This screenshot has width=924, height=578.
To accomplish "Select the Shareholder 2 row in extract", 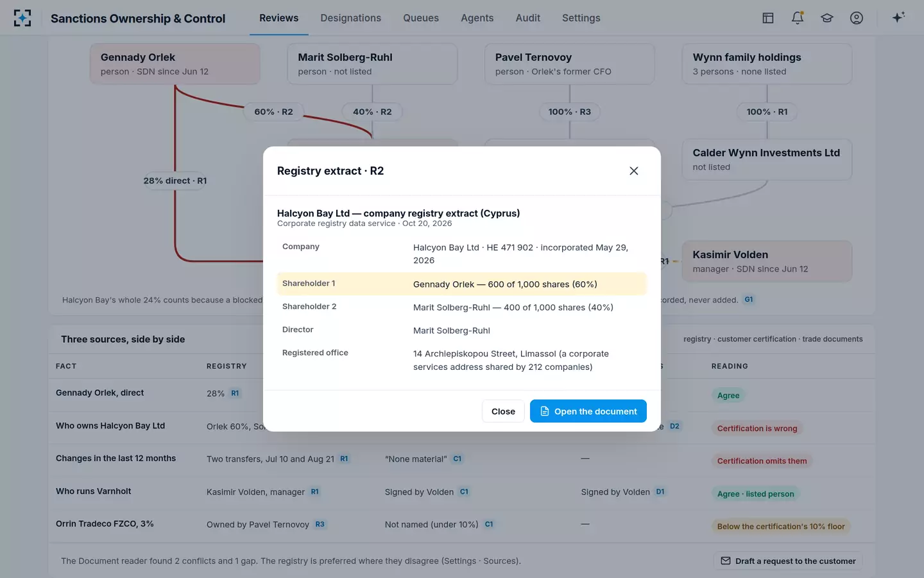I will (462, 307).
